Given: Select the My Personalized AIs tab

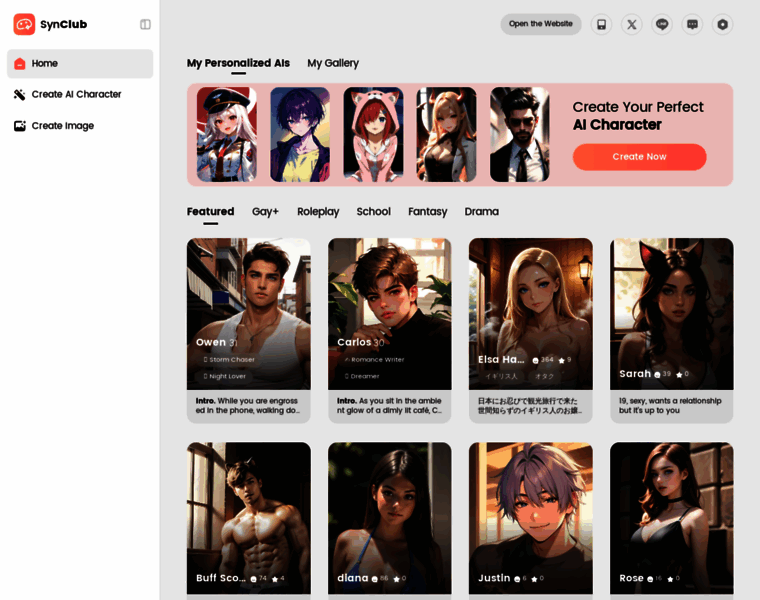Looking at the screenshot, I should (238, 63).
